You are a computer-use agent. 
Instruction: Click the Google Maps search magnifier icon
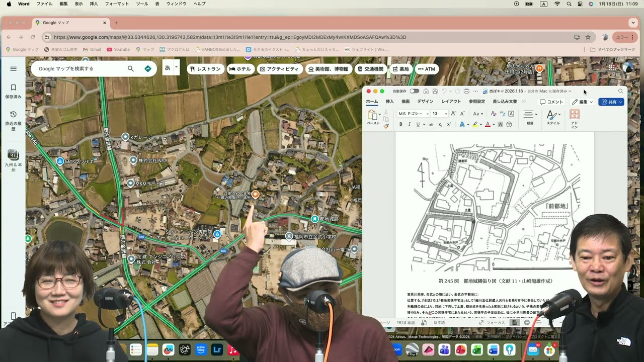(x=131, y=68)
